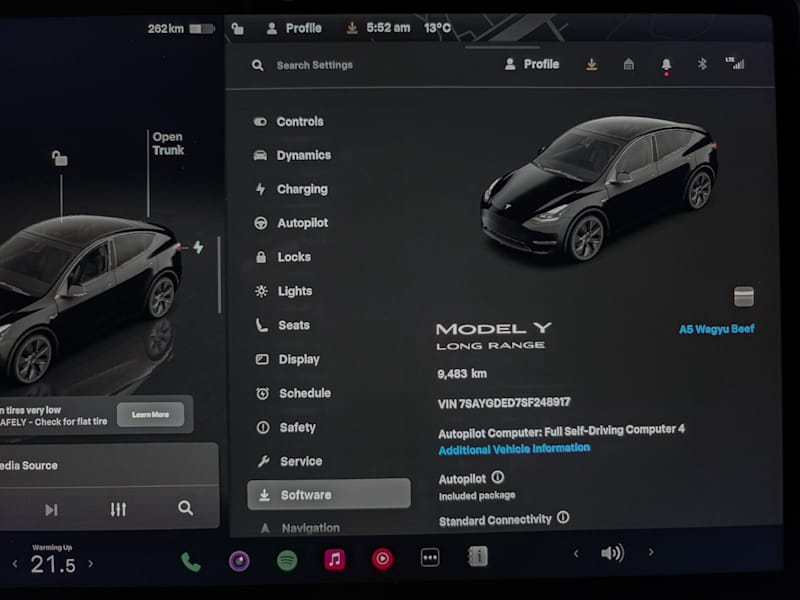This screenshot has height=600, width=800.
Task: Tap the magnifier icon beside Search Settings
Action: tap(258, 65)
